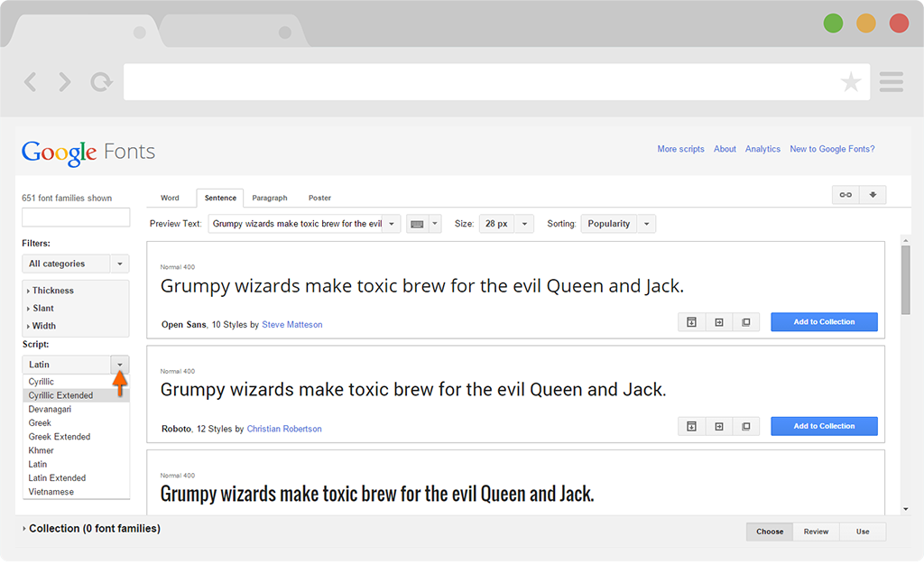Click the Google Fonts logo
This screenshot has width=924, height=565.
click(x=88, y=153)
